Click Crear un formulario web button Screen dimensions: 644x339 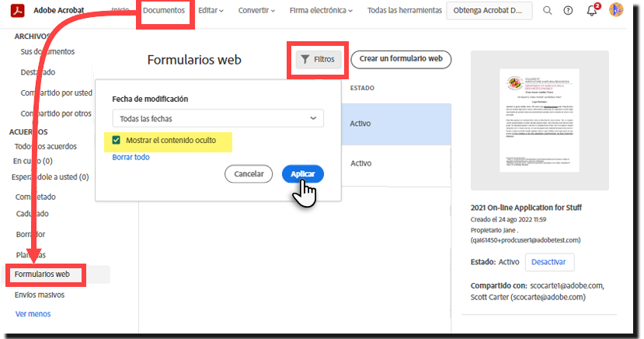point(401,59)
